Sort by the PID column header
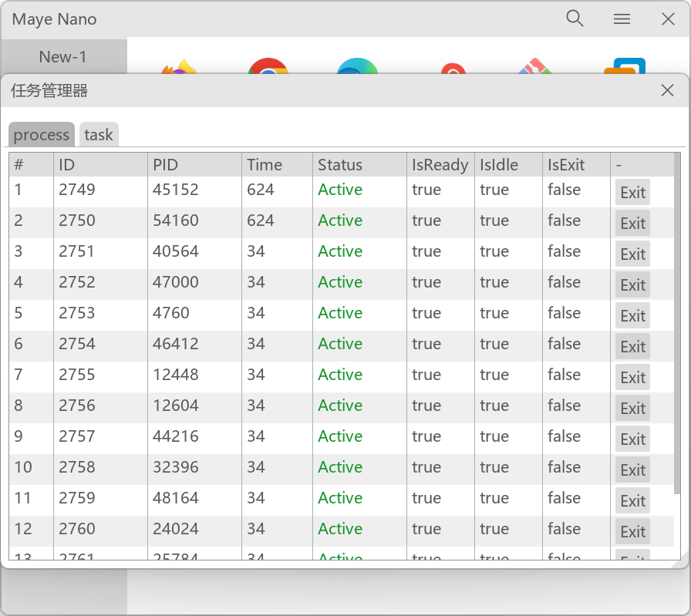 [194, 165]
